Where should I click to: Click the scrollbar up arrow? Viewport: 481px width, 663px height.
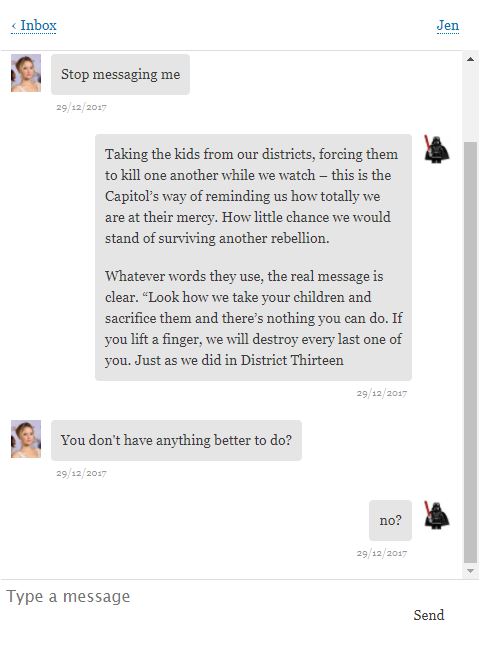(x=470, y=59)
